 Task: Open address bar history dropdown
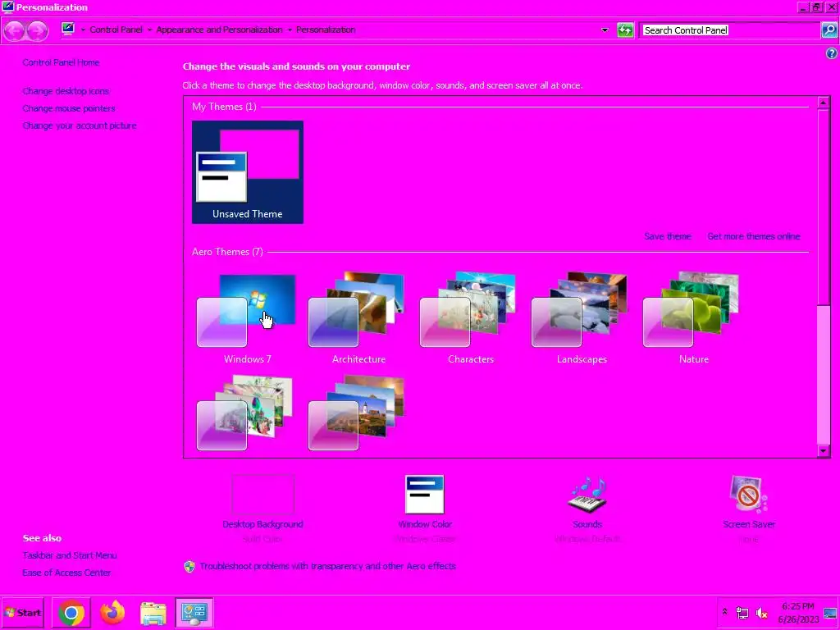[x=605, y=30]
